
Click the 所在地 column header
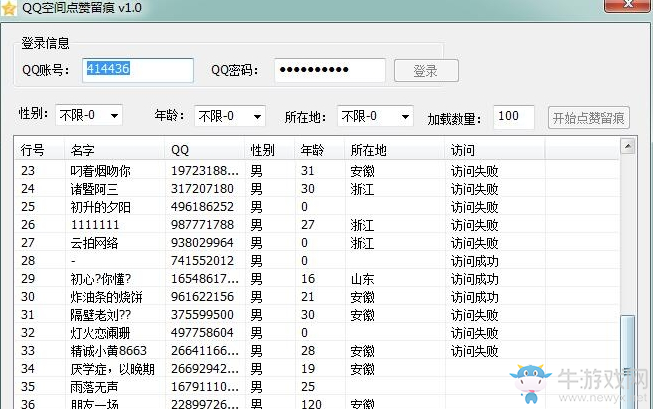tap(394, 150)
